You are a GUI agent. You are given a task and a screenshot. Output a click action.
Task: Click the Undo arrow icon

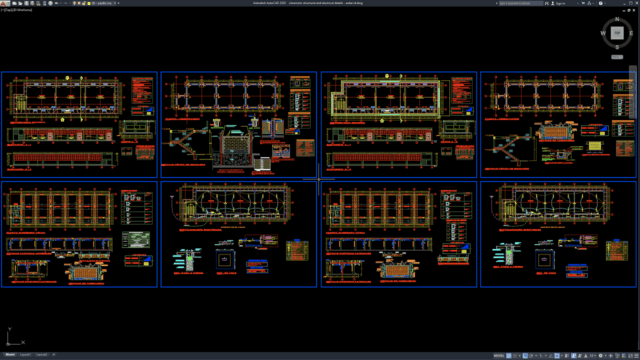tap(56, 3)
